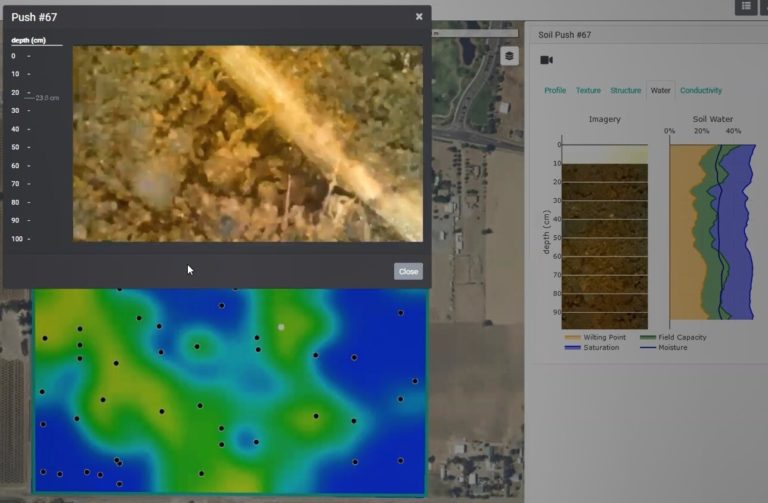This screenshot has height=503, width=768.
Task: Click the 23.0 cm depth indicator marker
Action: coord(47,98)
